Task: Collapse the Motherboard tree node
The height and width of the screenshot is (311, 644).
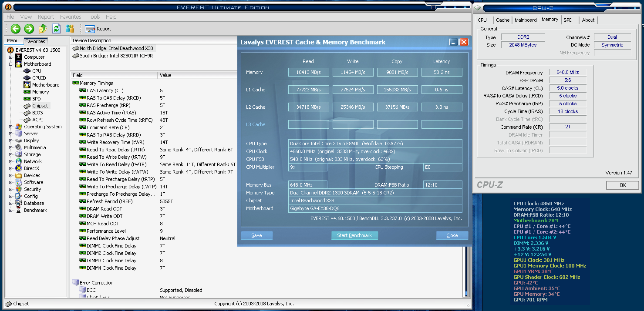Action: point(11,64)
